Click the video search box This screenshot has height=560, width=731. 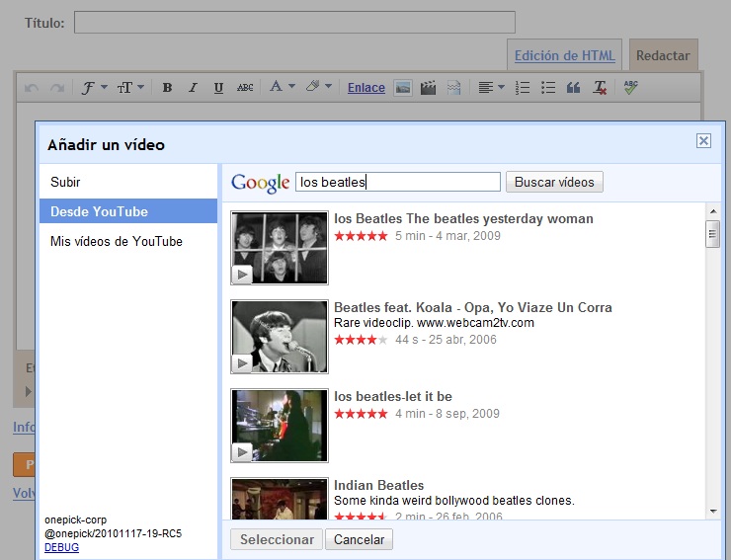point(398,182)
